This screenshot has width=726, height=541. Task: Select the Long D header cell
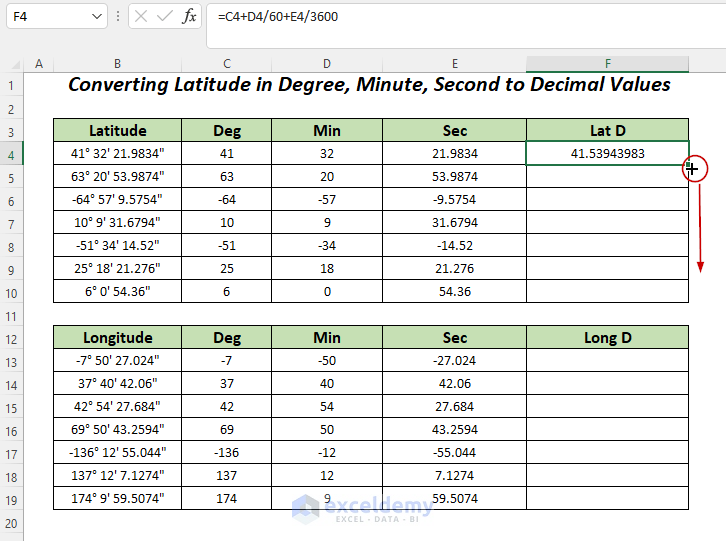coord(607,338)
